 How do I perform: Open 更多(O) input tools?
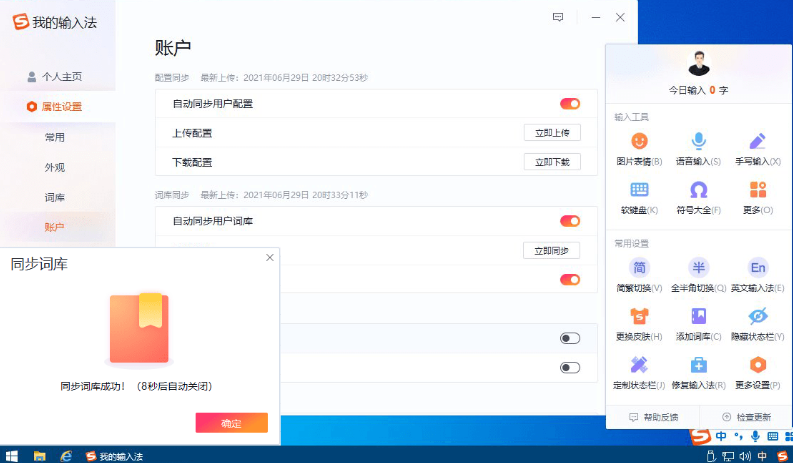tap(758, 198)
